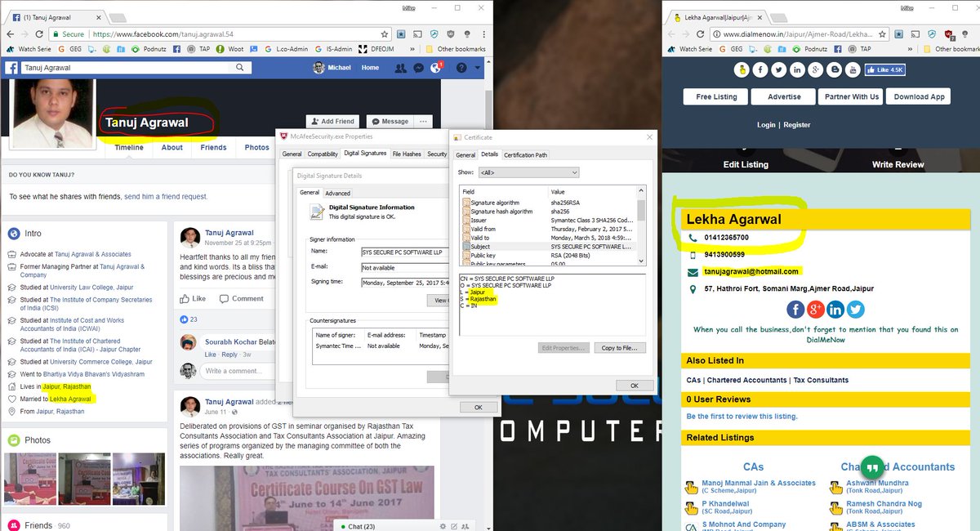This screenshot has width=980, height=531.
Task: Click DialMeNow's Facebook circle icon in the header
Action: pyautogui.click(x=760, y=70)
